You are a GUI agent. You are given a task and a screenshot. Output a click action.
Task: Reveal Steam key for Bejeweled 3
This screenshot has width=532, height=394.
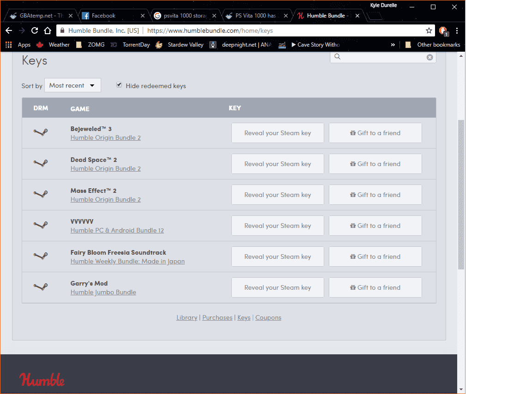point(278,133)
